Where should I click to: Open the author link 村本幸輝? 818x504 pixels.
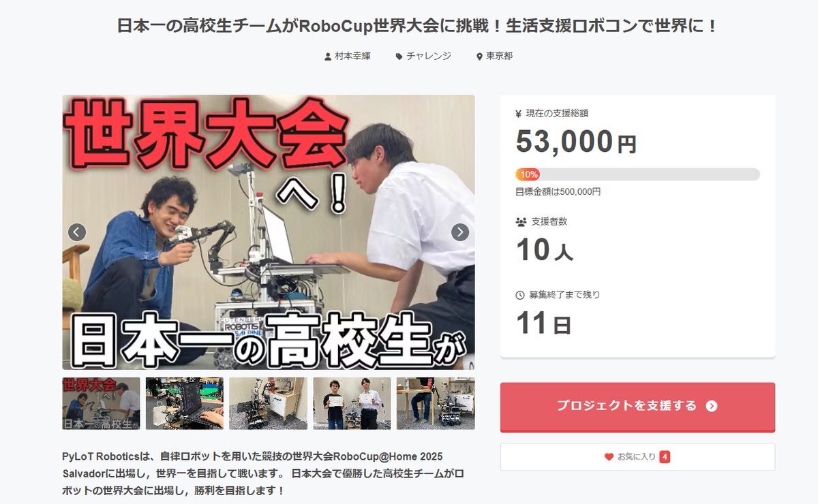[x=352, y=57]
